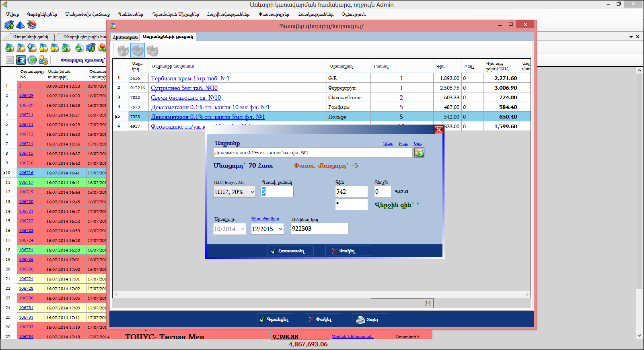Click document number 106730 in the list
The height and width of the screenshot is (350, 644).
26,298
